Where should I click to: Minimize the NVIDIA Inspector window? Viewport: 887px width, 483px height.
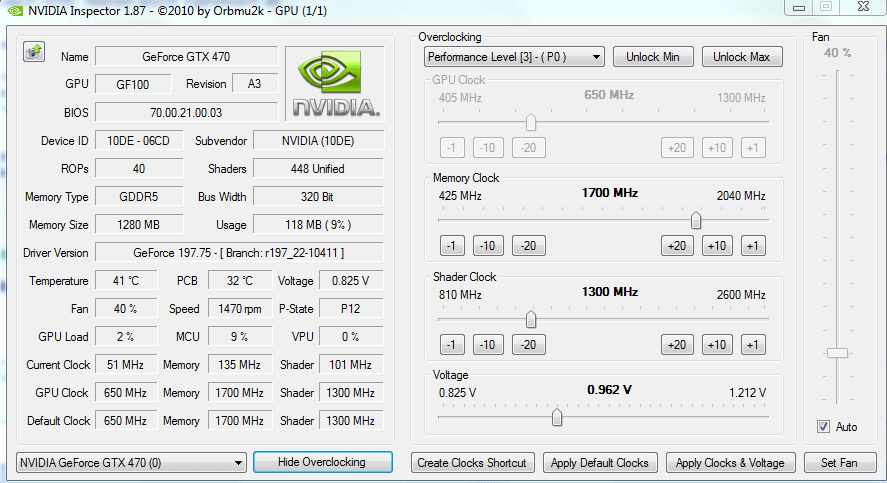click(799, 7)
